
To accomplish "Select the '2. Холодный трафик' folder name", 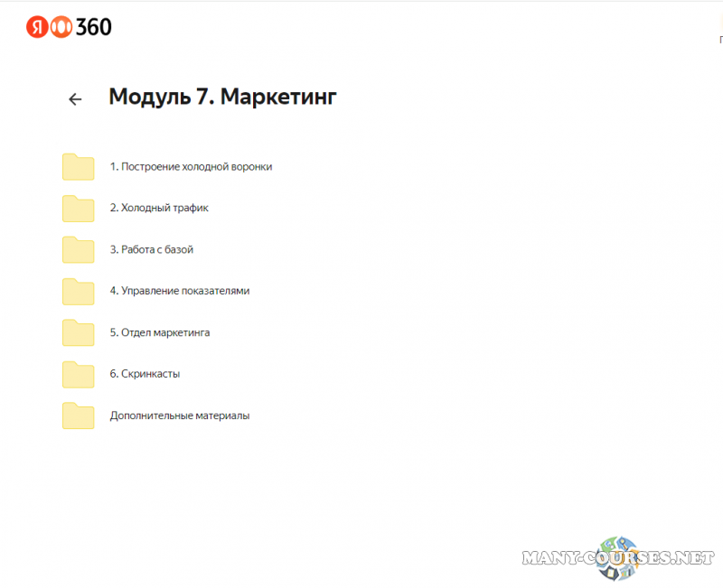I will click(159, 208).
